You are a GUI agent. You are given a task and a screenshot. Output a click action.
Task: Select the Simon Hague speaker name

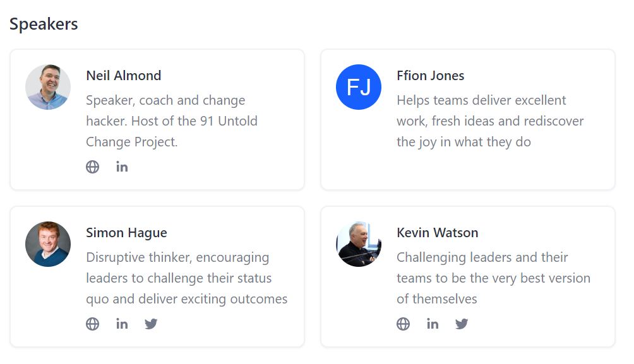(x=126, y=233)
